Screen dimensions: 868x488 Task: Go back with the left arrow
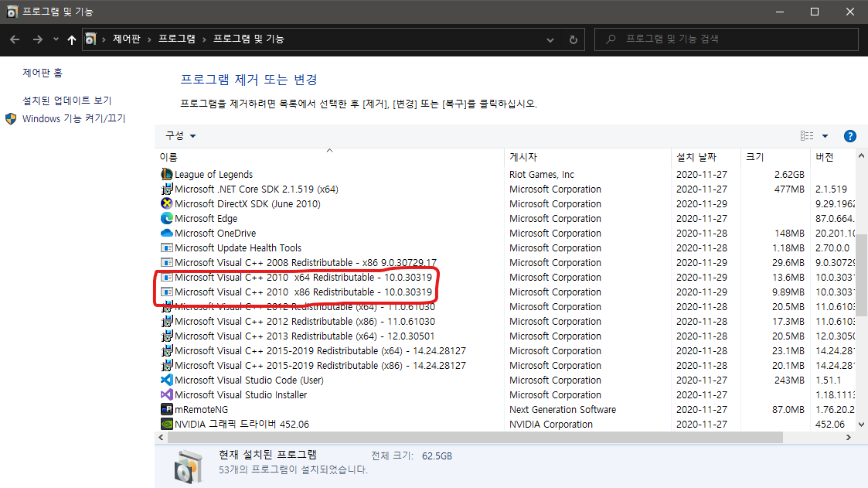pos(15,39)
